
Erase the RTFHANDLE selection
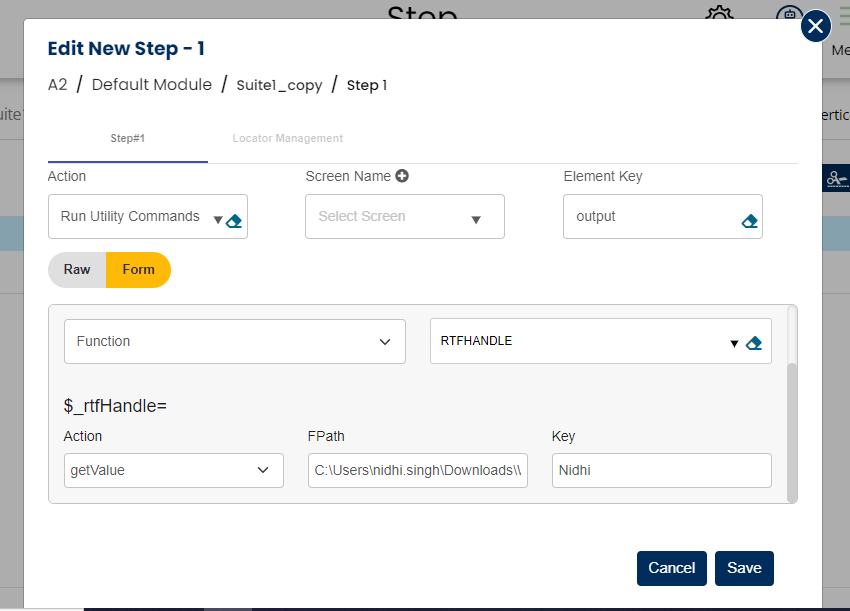pyautogui.click(x=754, y=343)
